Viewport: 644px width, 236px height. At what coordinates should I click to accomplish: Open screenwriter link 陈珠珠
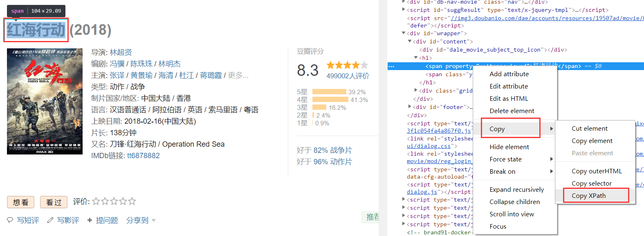pos(141,64)
